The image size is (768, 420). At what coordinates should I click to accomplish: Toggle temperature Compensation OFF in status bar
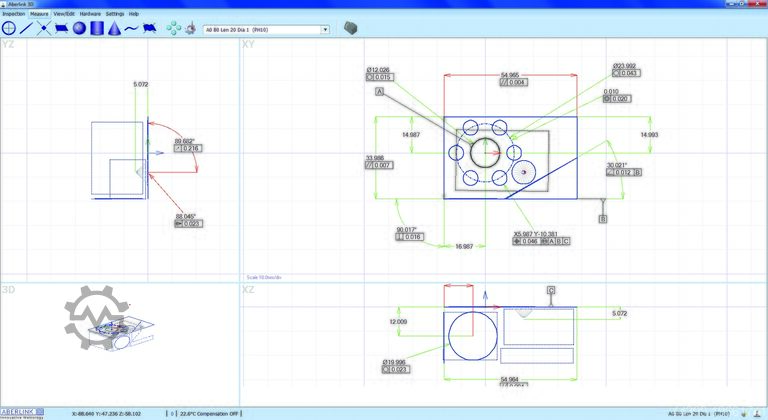pos(212,412)
